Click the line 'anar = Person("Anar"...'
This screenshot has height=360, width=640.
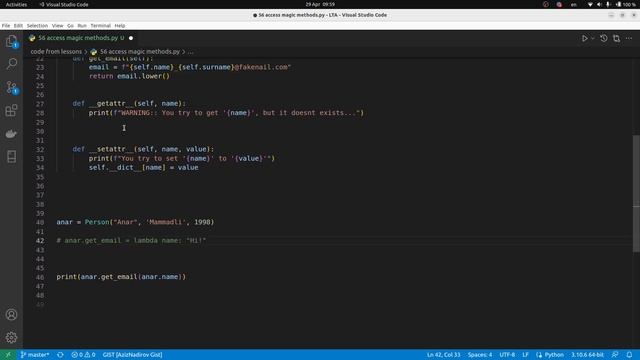135,222
